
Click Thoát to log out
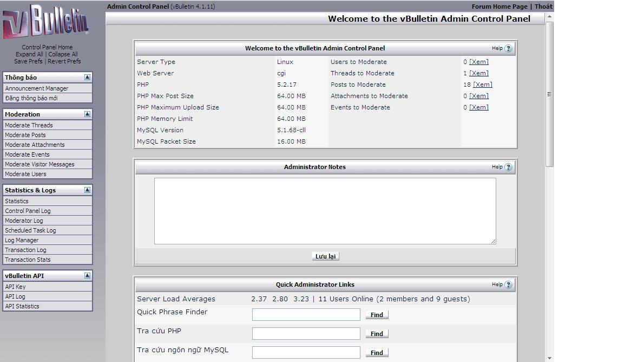(x=543, y=7)
